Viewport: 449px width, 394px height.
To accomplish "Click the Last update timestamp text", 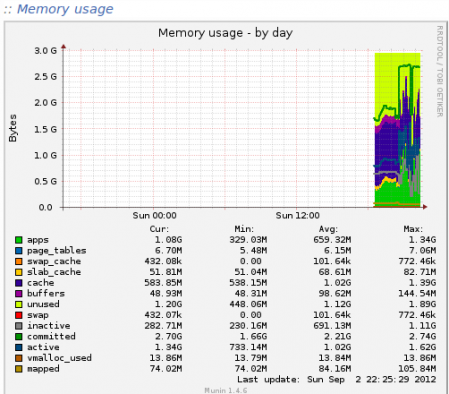I will point(337,380).
